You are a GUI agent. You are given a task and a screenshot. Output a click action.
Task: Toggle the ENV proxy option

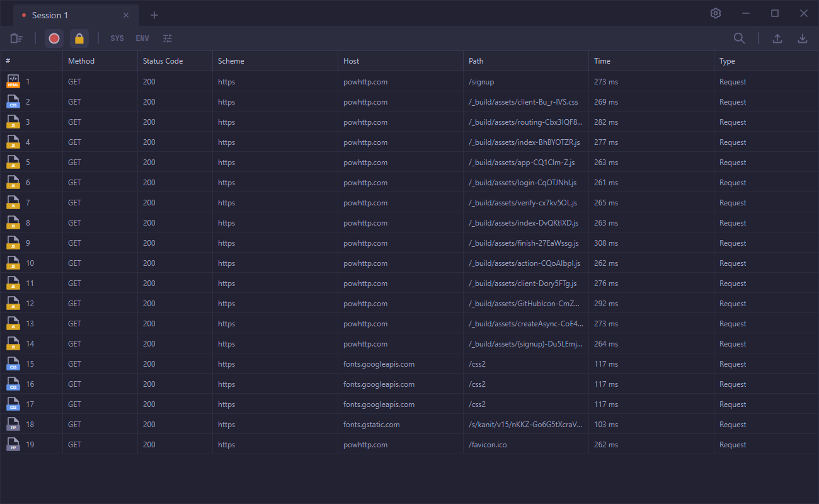(142, 38)
